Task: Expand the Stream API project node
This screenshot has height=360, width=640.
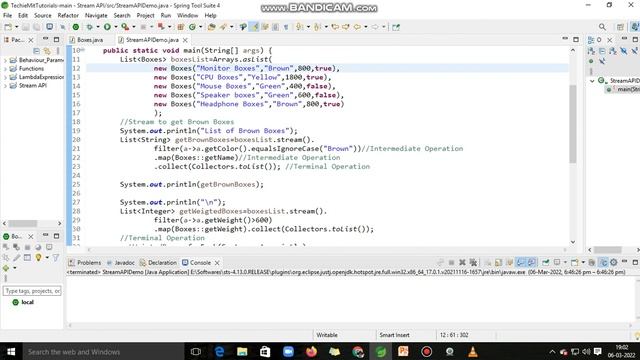Action: (5, 86)
